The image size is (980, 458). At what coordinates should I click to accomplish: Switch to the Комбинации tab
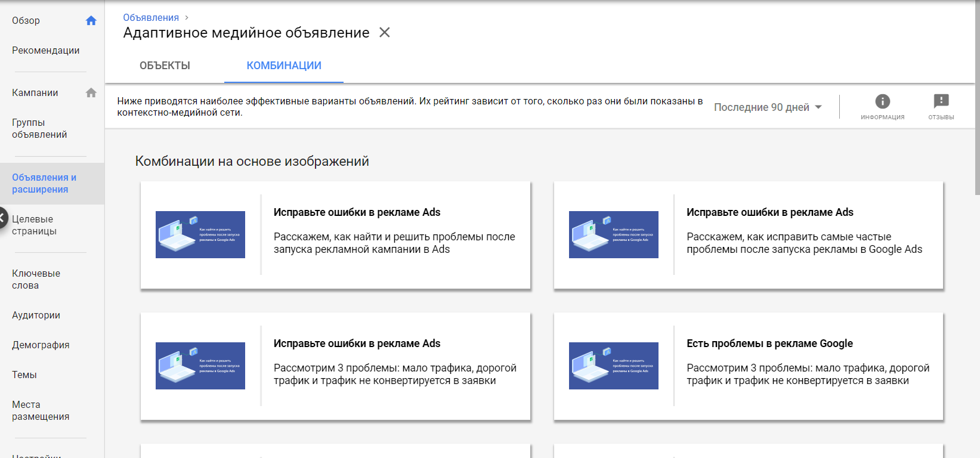click(x=284, y=66)
